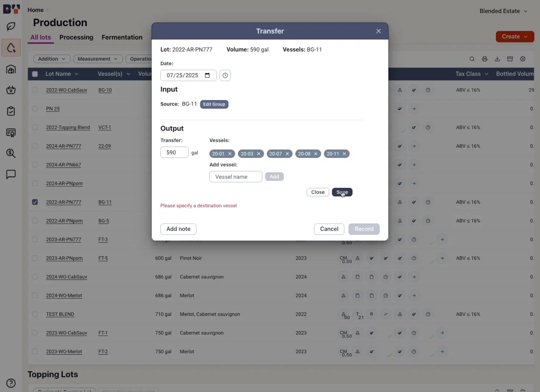
Task: Open the Create dropdown button
Action: click(515, 37)
